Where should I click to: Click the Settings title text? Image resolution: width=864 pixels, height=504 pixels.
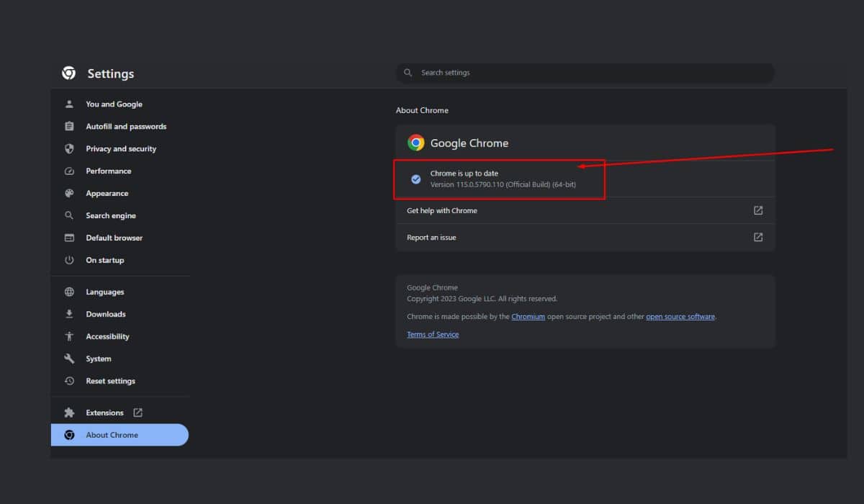(110, 73)
